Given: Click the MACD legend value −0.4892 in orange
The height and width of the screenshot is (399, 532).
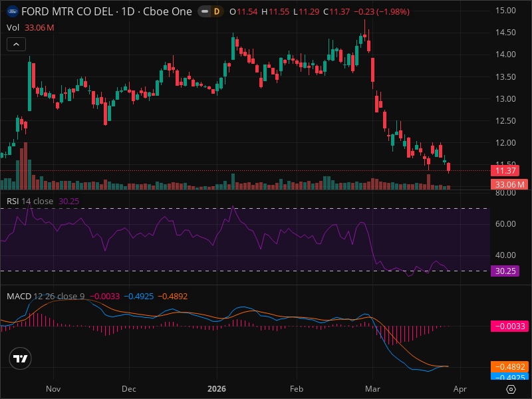Looking at the screenshot, I should (x=173, y=296).
